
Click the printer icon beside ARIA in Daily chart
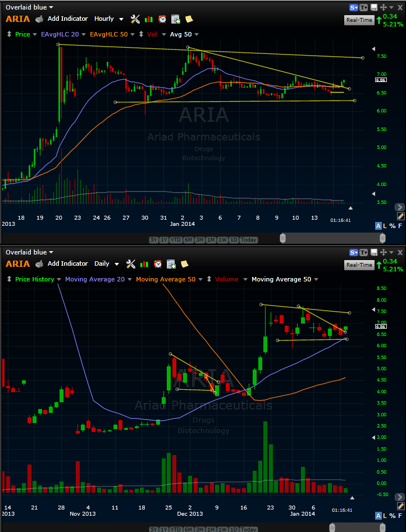(39, 264)
